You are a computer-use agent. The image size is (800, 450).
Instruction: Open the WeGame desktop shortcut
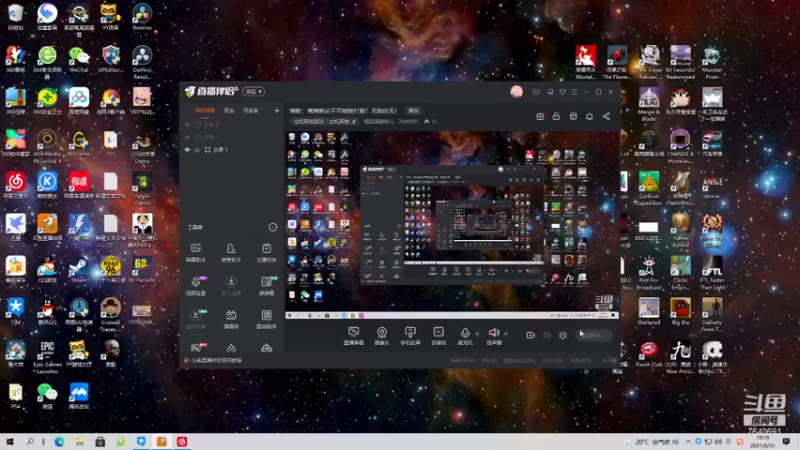pyautogui.click(x=79, y=143)
